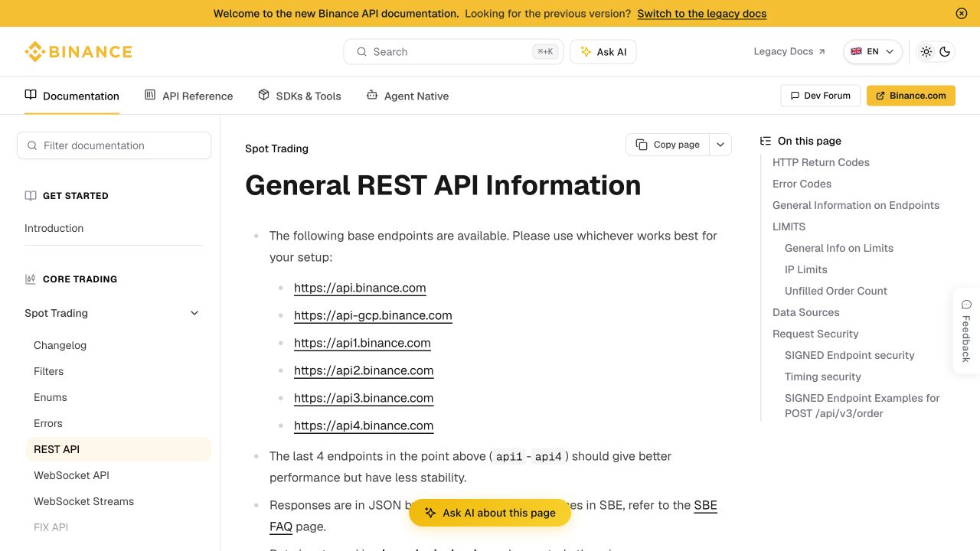Jump to Request Security section

(x=815, y=334)
